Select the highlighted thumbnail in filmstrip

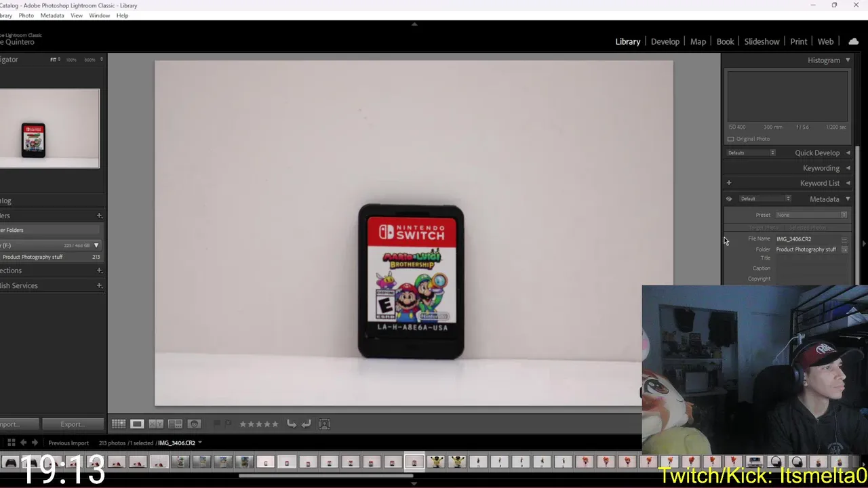(414, 462)
